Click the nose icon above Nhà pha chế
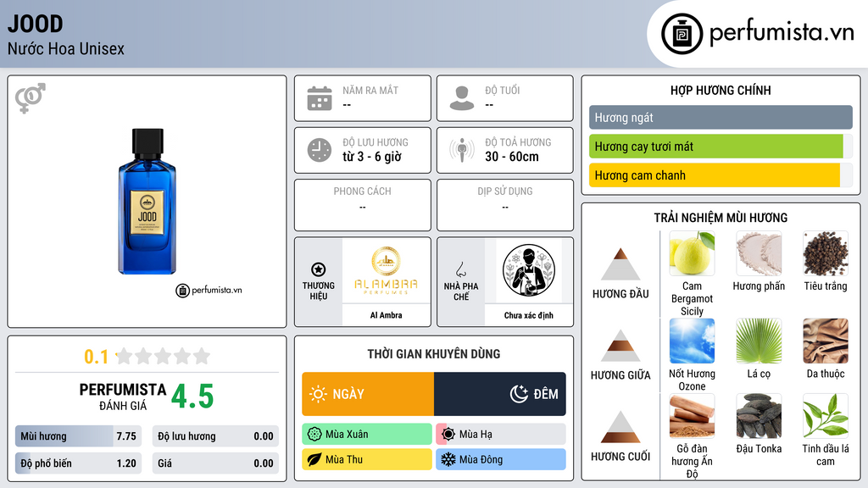Screen dimensions: 868x488 (460, 269)
